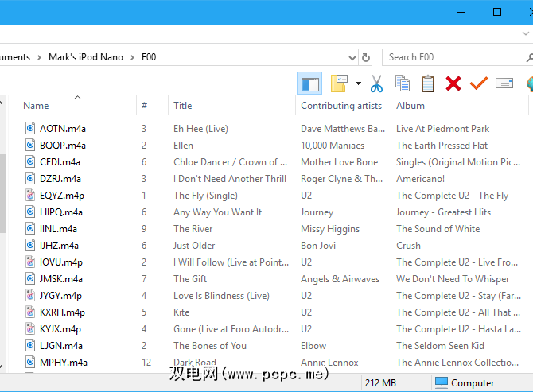
Task: Click file name EQYZ.m4p
Action: 62,196
